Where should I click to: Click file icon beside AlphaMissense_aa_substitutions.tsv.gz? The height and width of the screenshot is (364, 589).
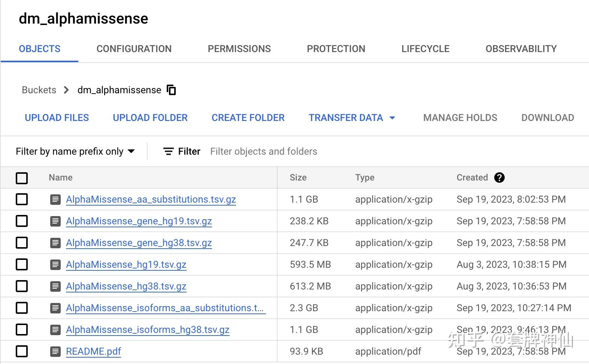pyautogui.click(x=55, y=199)
